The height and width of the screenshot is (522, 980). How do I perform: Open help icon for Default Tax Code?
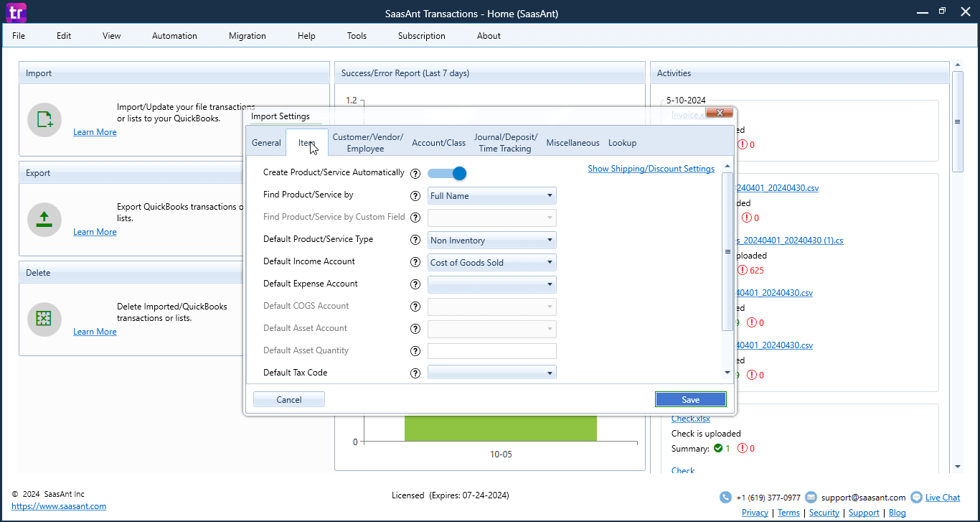point(415,373)
